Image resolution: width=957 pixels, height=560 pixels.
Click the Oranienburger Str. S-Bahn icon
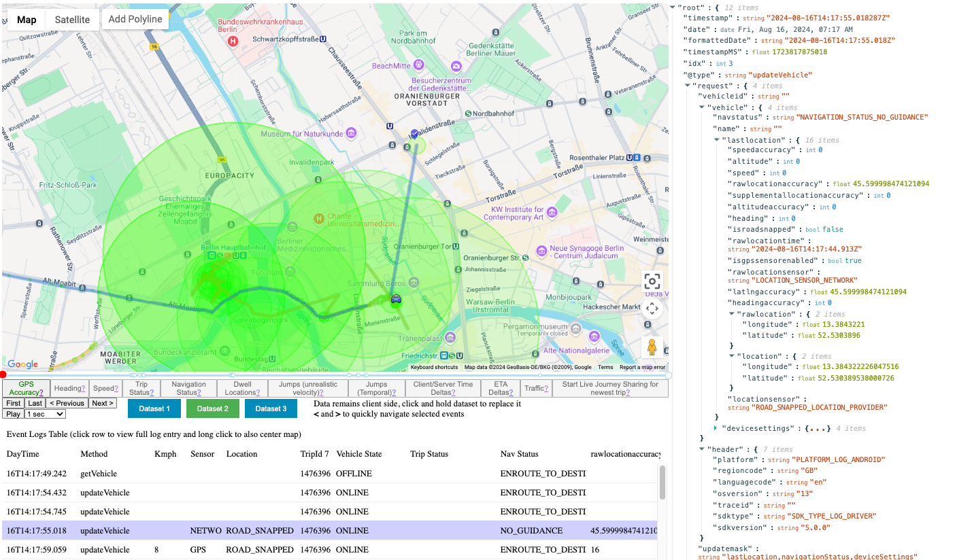pyautogui.click(x=525, y=258)
